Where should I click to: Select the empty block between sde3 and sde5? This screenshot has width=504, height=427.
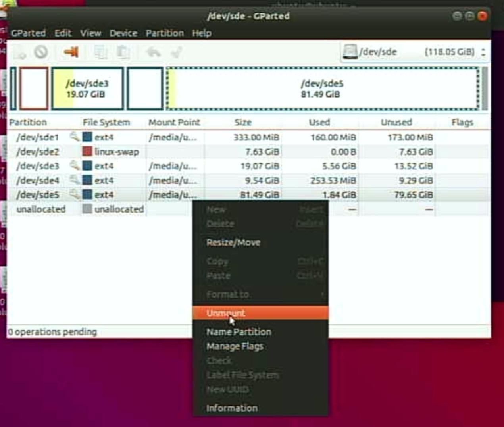[145, 88]
